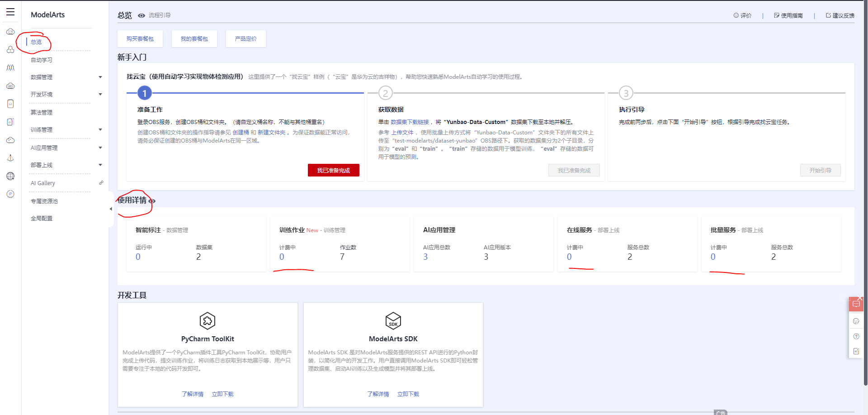Image resolution: width=868 pixels, height=415 pixels.
Task: Open 自动学习 in the sidebar
Action: pyautogui.click(x=42, y=60)
